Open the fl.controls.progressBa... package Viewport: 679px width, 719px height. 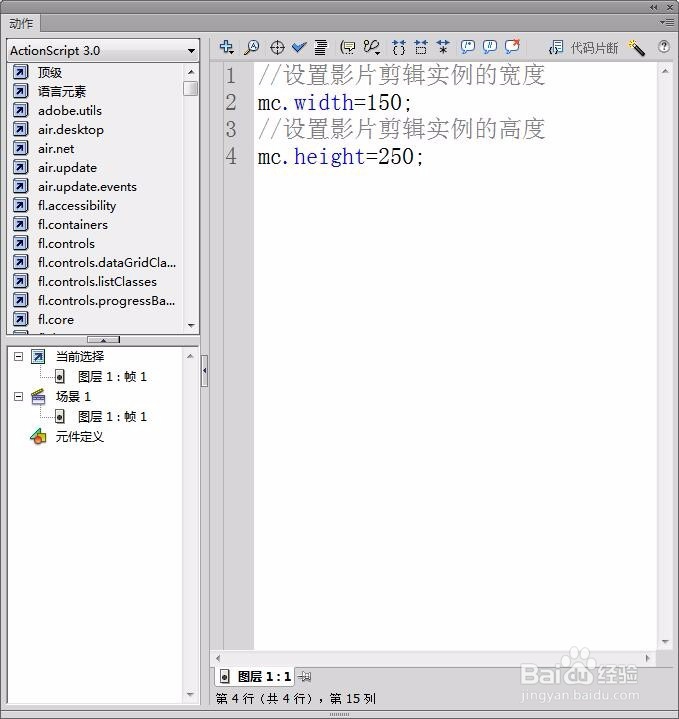point(106,300)
